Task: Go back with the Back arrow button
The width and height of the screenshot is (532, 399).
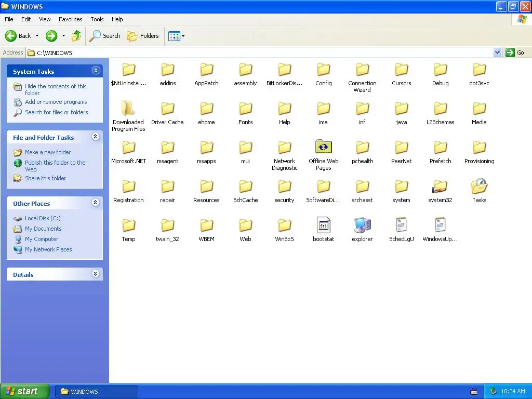Action: [x=18, y=36]
